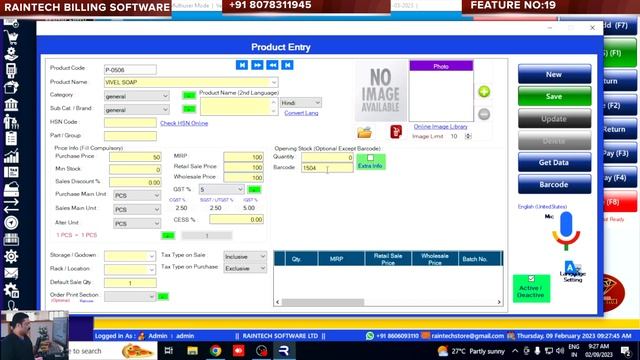This screenshot has height=360, width=640.
Task: Focus the HSN Code input field
Action: pyautogui.click(x=130, y=122)
